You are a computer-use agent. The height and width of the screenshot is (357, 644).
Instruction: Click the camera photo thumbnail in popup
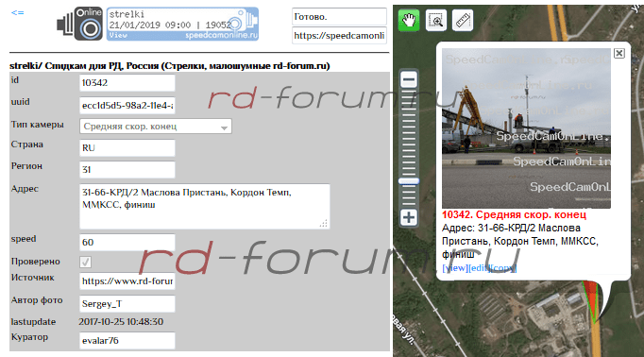(x=526, y=128)
